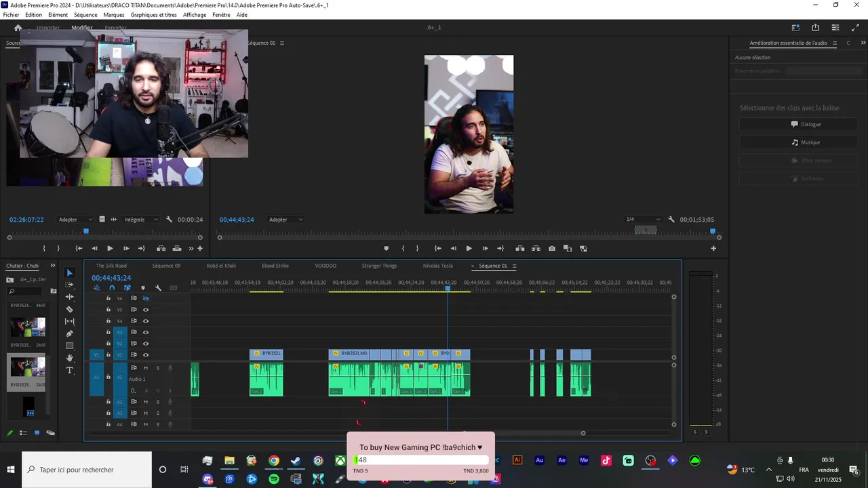This screenshot has height=488, width=868.
Task: Mark In point in Program monitor
Action: pyautogui.click(x=403, y=249)
